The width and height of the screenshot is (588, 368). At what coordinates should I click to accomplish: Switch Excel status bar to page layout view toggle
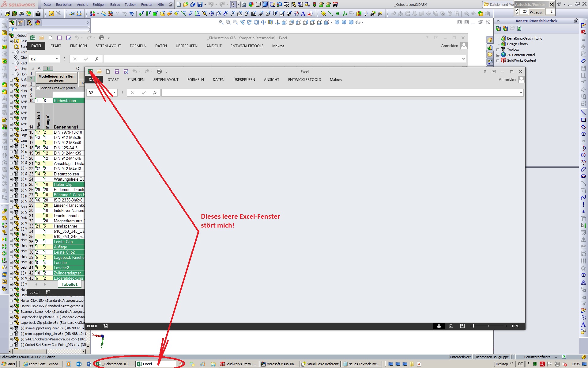pyautogui.click(x=450, y=326)
